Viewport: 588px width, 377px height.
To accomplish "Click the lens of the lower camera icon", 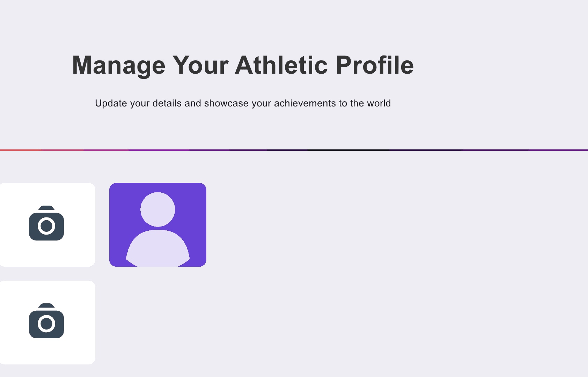I will [46, 324].
